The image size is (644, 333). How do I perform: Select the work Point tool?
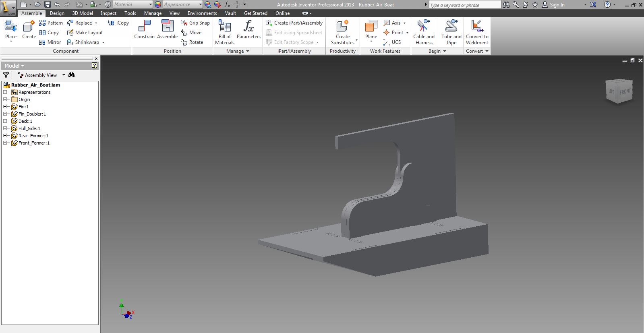393,33
